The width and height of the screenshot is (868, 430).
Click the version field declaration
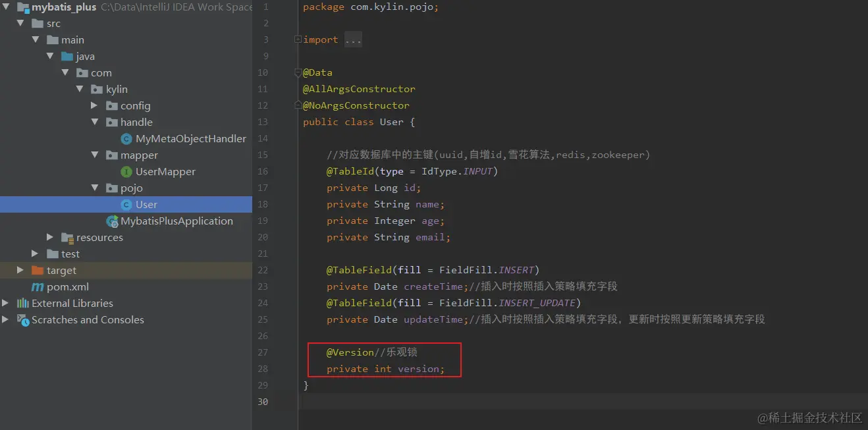click(385, 369)
